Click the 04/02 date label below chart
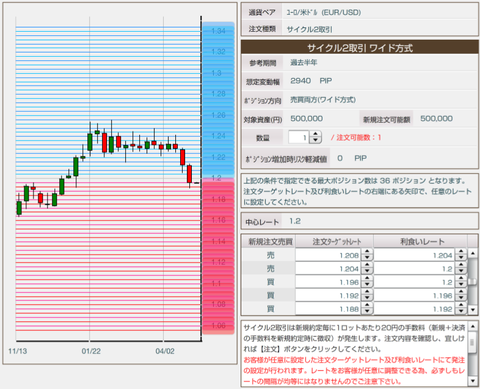The width and height of the screenshot is (480, 389). (x=165, y=351)
